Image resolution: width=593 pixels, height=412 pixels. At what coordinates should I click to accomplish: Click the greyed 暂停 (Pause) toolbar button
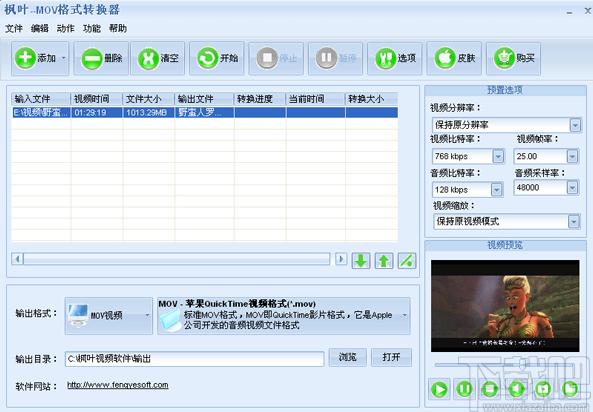[x=335, y=58]
